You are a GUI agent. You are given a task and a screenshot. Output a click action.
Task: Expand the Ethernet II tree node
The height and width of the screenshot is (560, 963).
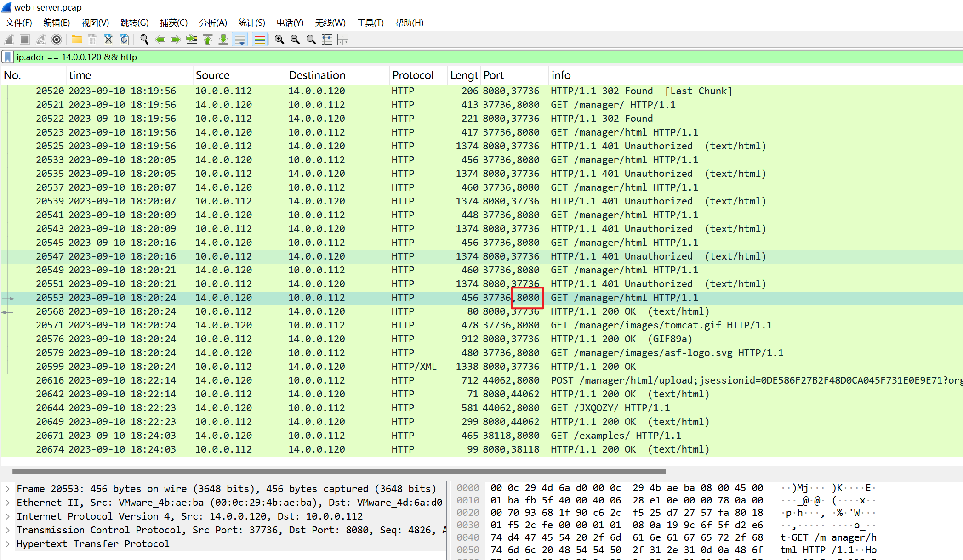coord(8,503)
